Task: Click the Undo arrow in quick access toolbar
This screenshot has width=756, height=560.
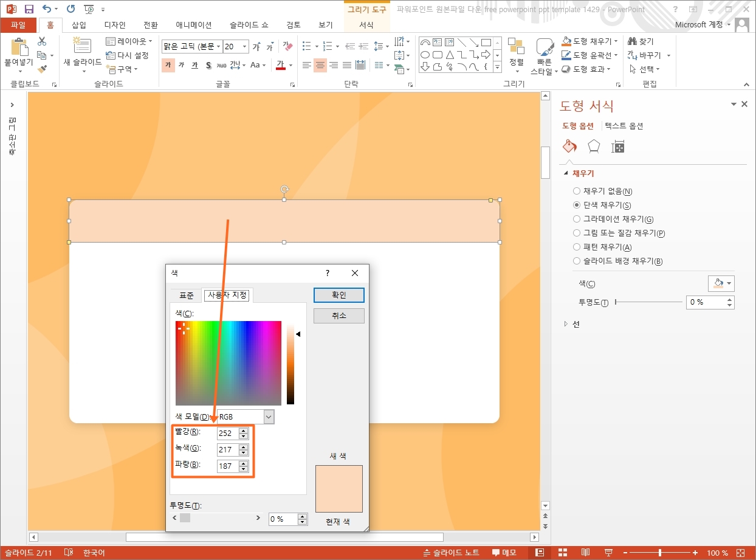Action: (47, 9)
